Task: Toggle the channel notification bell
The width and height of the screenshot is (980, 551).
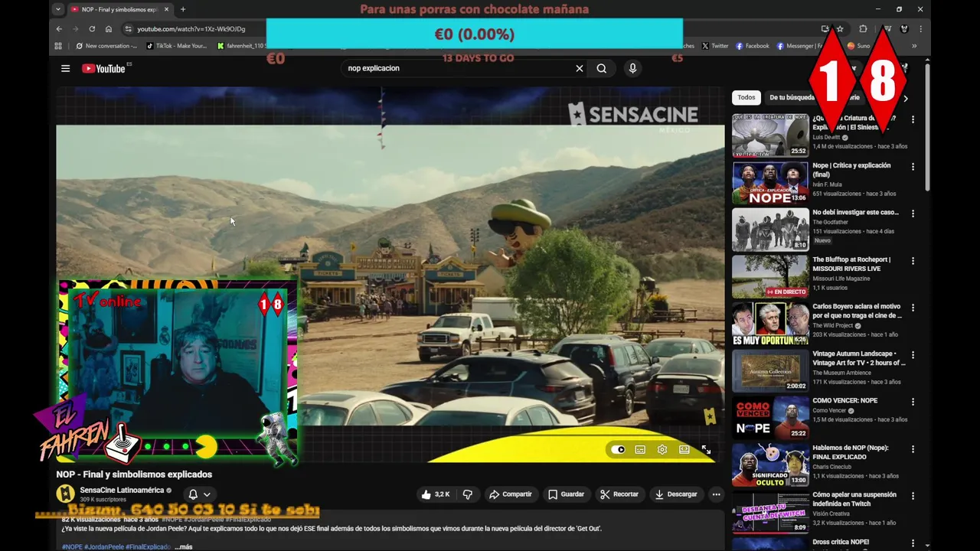Action: tap(193, 494)
